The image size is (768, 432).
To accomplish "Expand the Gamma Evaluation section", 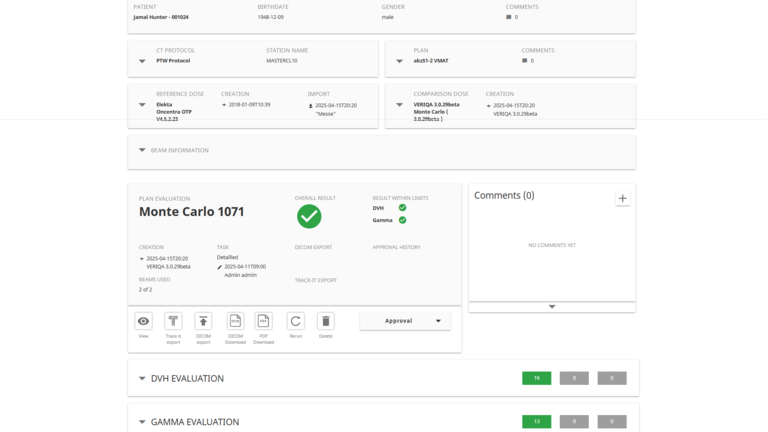I will [142, 422].
